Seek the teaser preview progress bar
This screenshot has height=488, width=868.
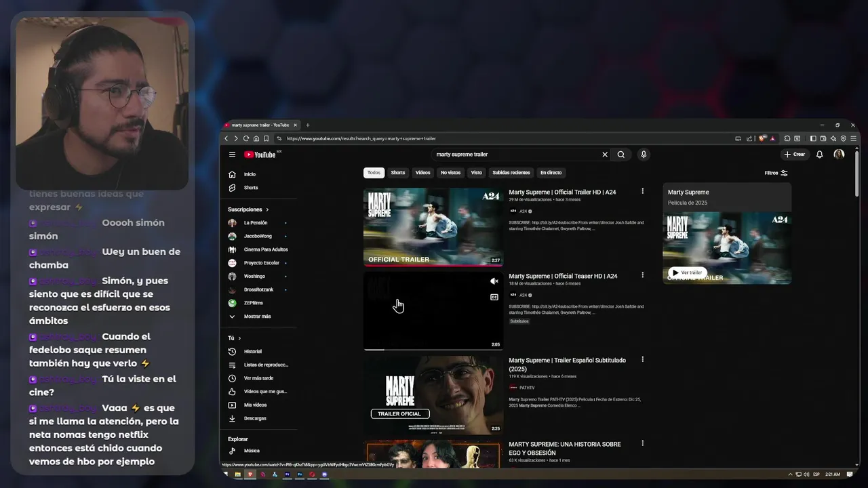click(x=433, y=350)
